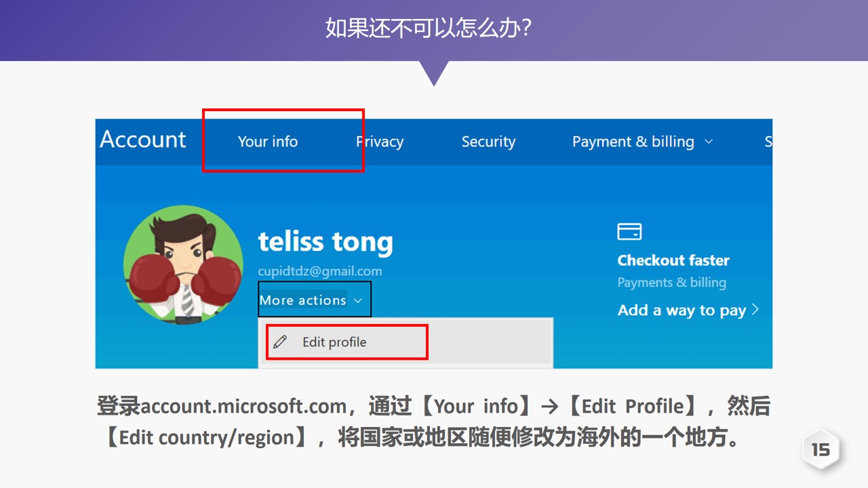Click the Payment & billing chevron arrow

click(x=709, y=142)
